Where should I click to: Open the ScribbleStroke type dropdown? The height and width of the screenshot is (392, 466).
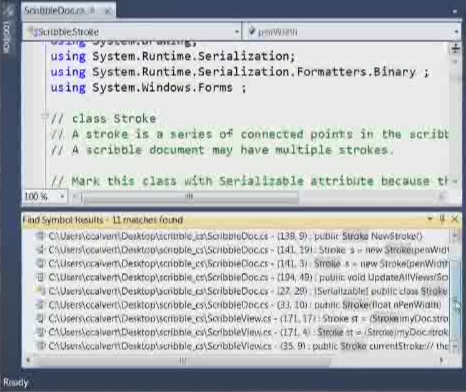point(133,32)
